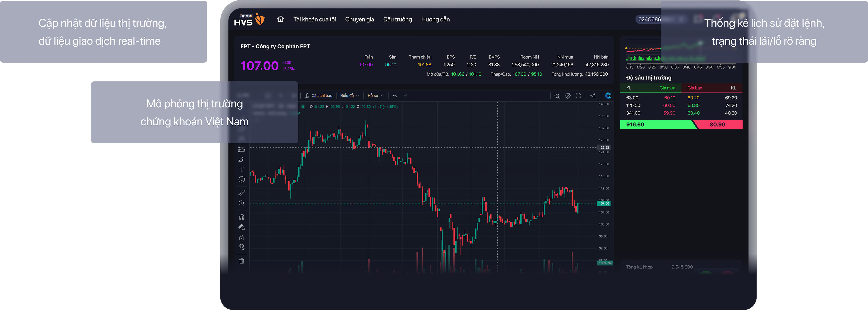This screenshot has width=868, height=310.
Task: Click the home icon in navigation bar
Action: (x=280, y=19)
